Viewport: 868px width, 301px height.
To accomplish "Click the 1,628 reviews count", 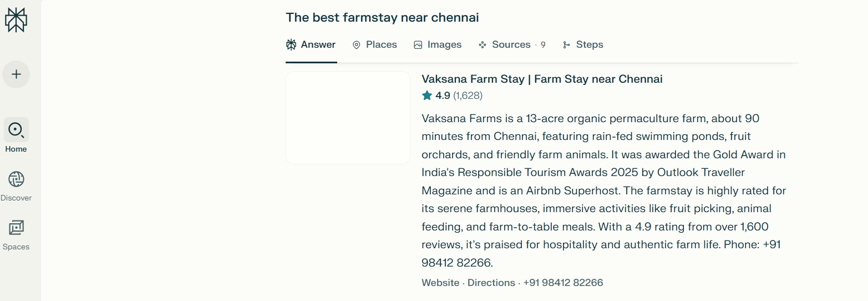I will [468, 96].
